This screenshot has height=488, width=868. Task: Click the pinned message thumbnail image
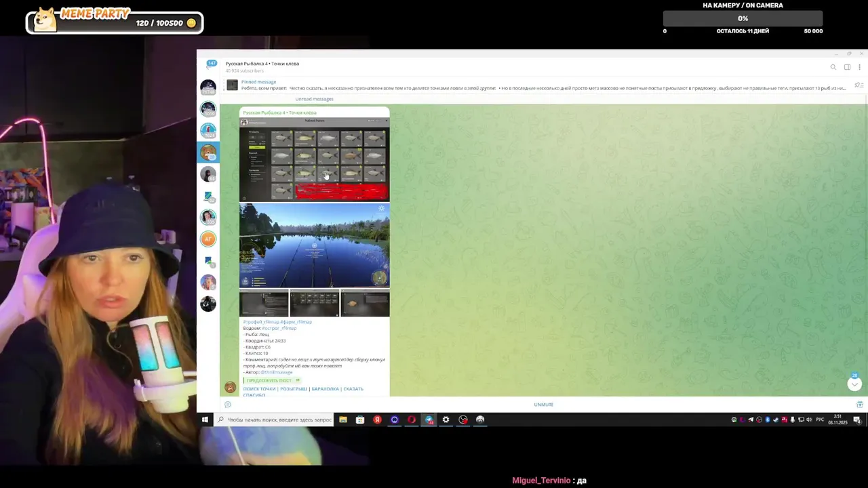click(233, 85)
